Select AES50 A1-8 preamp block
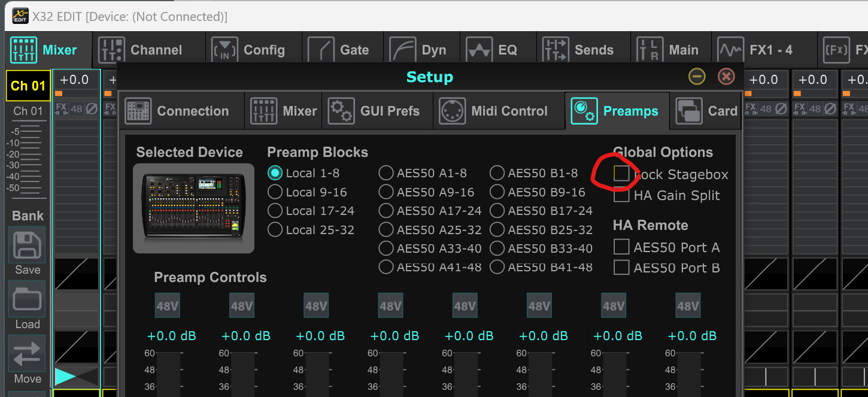The height and width of the screenshot is (397, 868). [x=386, y=173]
